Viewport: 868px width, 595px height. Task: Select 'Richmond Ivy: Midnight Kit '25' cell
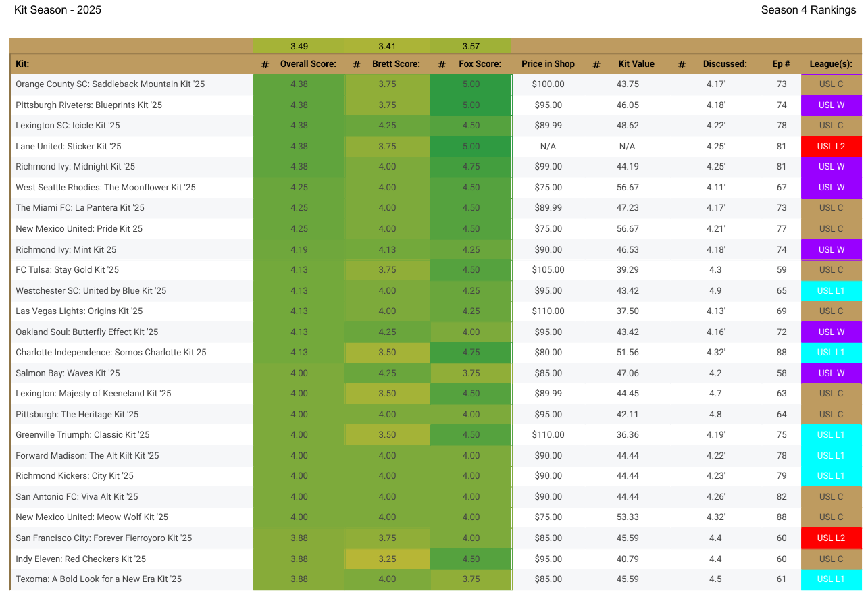click(x=132, y=167)
